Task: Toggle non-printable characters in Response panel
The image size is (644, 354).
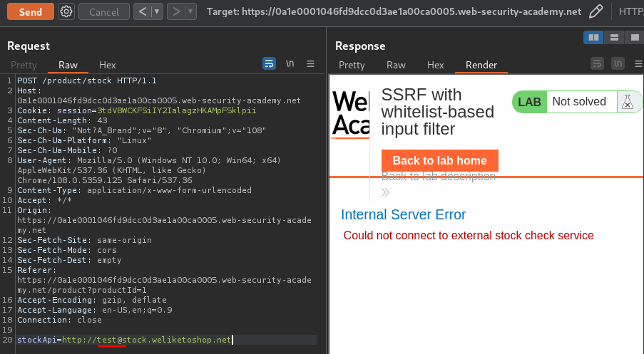Action: (618, 63)
